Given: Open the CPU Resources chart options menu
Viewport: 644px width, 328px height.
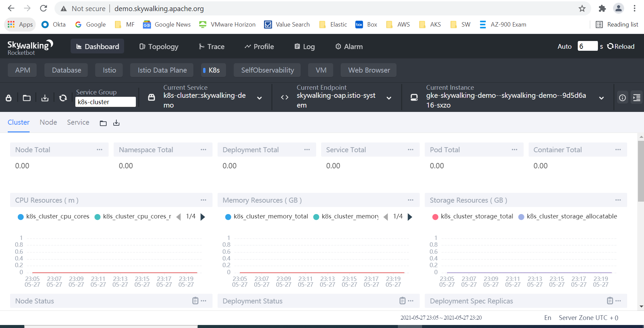Looking at the screenshot, I should pos(203,200).
